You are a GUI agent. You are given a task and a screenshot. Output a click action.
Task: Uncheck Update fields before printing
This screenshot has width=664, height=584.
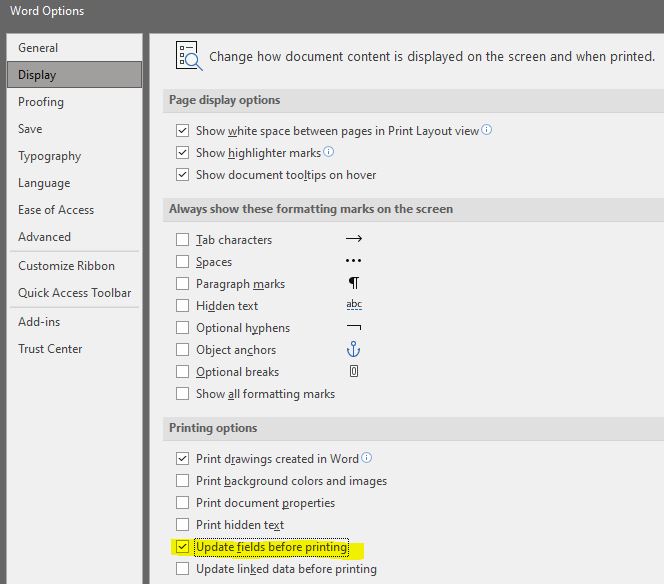pos(182,547)
